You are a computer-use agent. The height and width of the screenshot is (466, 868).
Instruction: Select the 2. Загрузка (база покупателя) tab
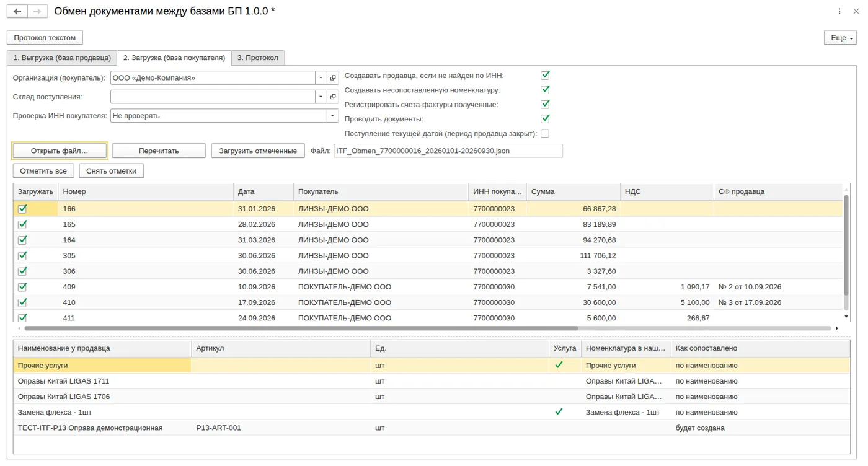(174, 58)
